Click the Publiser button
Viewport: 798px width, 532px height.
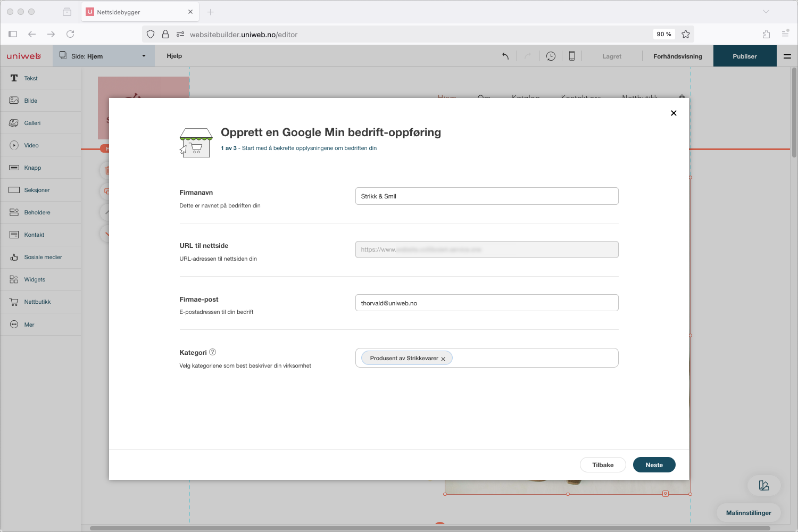745,56
